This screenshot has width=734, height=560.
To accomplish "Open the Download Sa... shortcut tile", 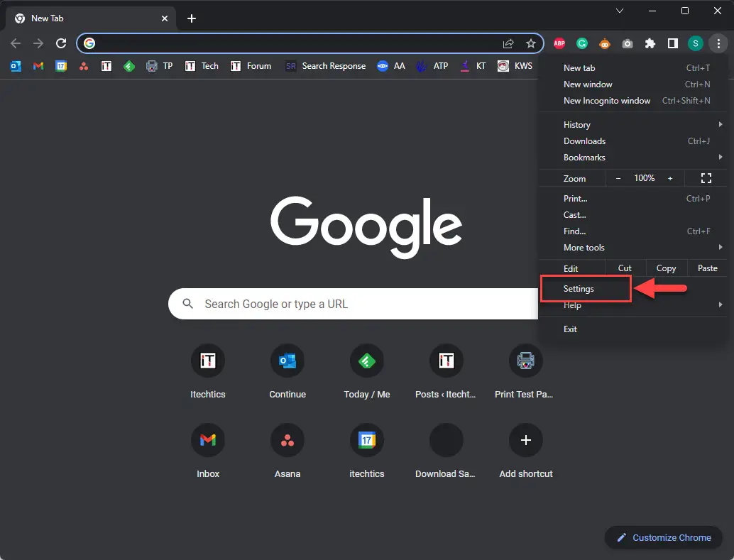I will click(446, 451).
